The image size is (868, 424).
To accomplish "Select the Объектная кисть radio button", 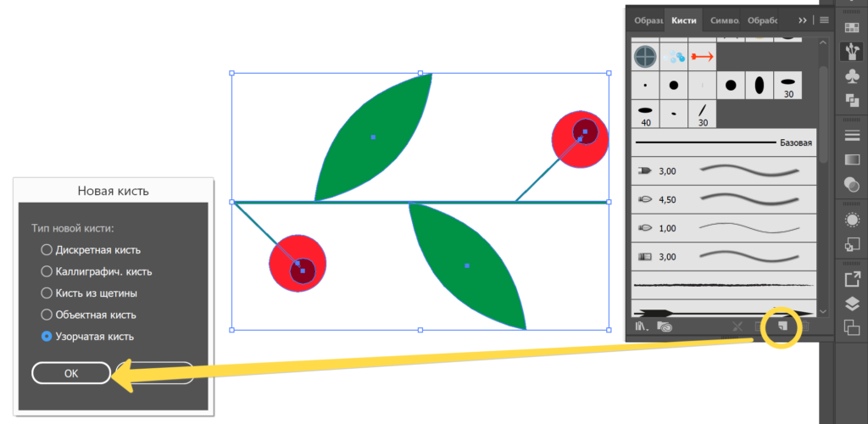I will pyautogui.click(x=47, y=315).
